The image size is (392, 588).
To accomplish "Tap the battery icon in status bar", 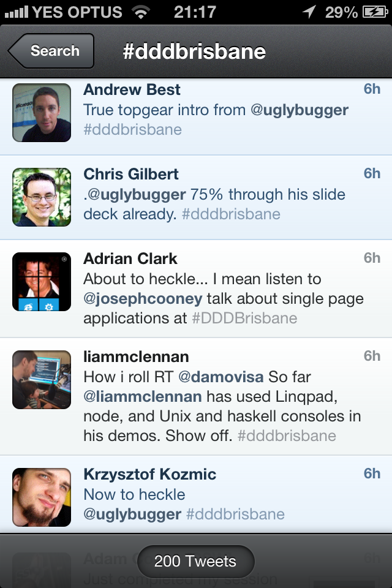I will (x=375, y=12).
